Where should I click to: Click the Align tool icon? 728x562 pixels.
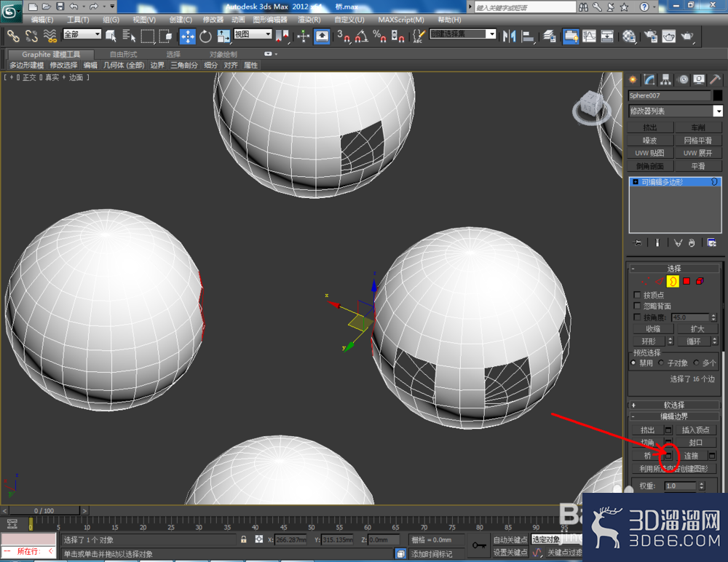tap(527, 36)
